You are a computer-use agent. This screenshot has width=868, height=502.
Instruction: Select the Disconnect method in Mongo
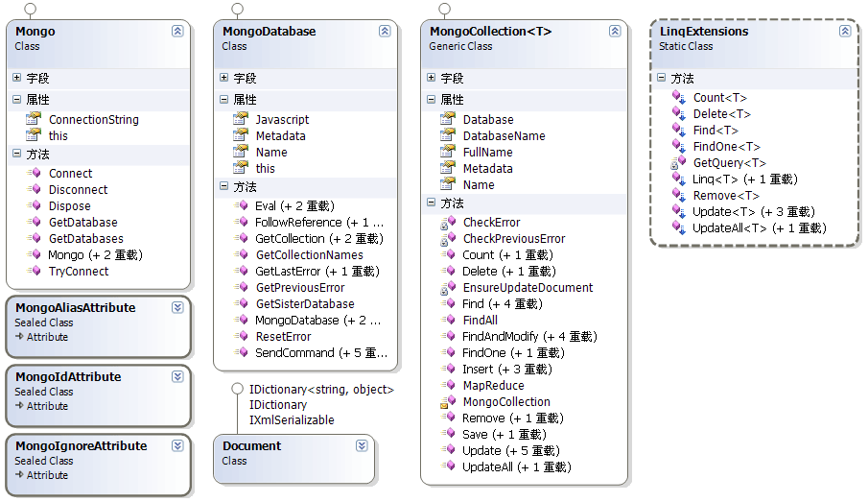coord(78,189)
